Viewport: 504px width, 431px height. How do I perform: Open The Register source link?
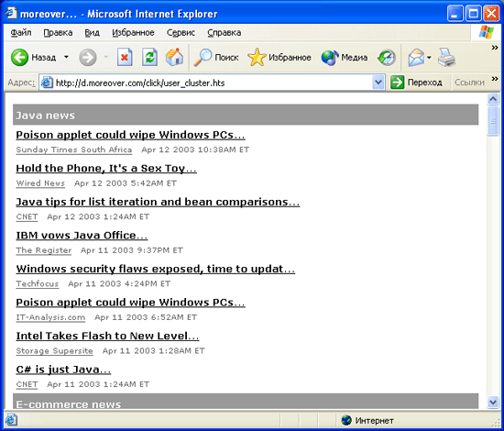click(x=44, y=250)
